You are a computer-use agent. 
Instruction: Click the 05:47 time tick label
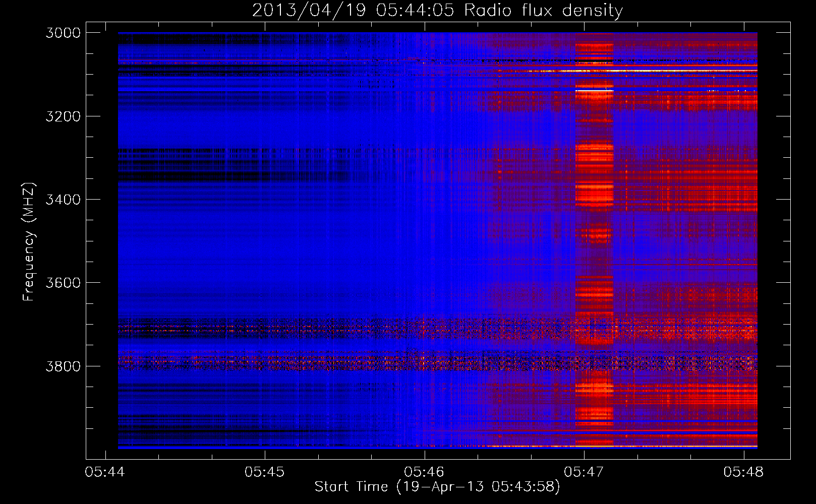584,472
